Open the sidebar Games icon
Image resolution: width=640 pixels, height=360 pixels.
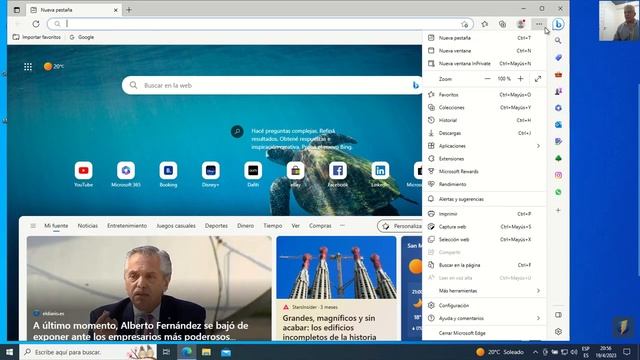[558, 91]
